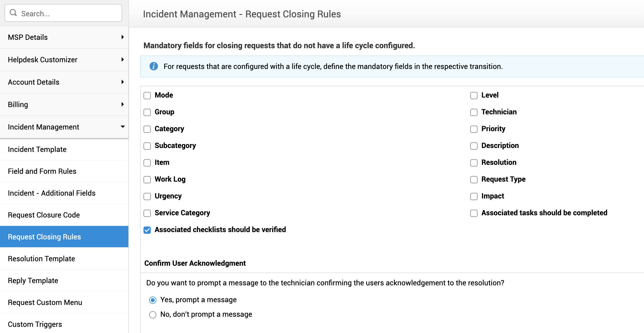Tick the Work Log checkbox
The width and height of the screenshot is (644, 333).
[147, 180]
